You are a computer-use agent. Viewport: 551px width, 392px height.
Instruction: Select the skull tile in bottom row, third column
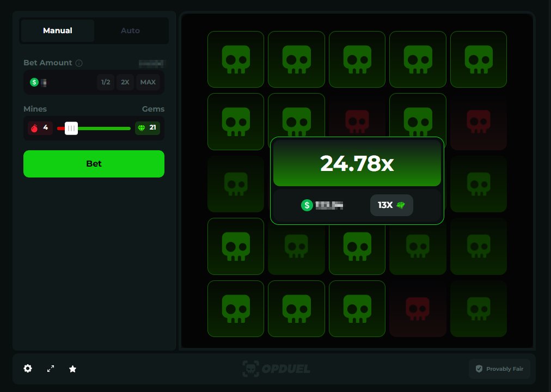click(357, 309)
